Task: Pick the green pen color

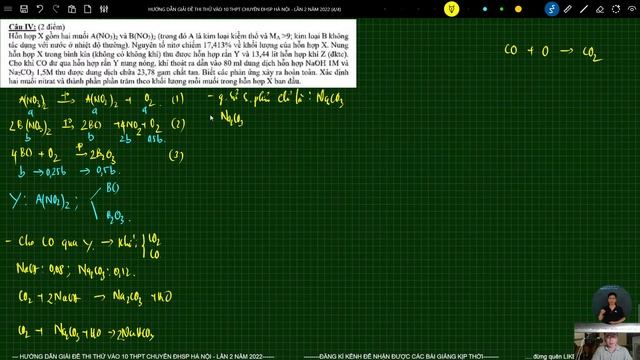Action: (502, 9)
